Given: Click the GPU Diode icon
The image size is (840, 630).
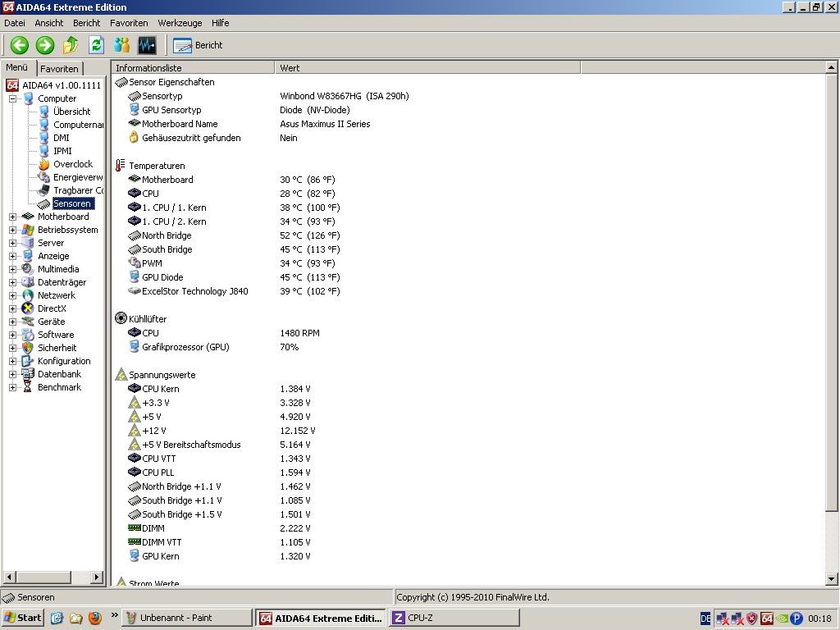Looking at the screenshot, I should (x=134, y=277).
